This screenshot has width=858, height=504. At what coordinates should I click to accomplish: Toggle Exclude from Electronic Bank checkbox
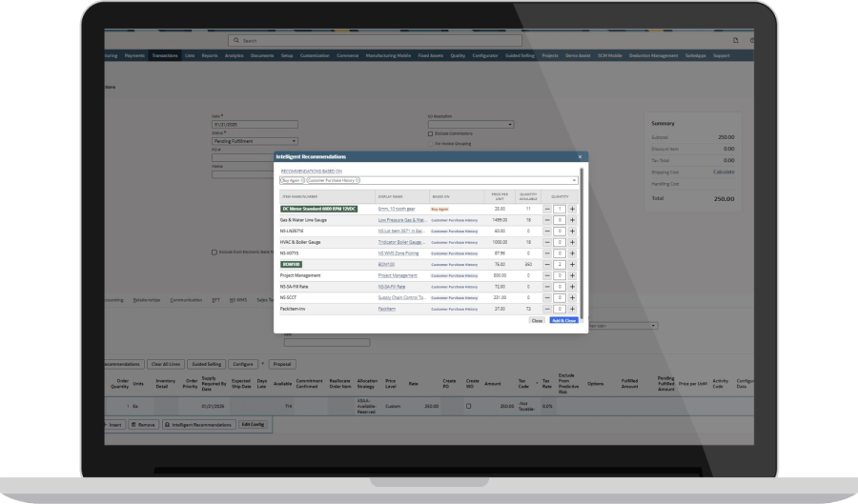pyautogui.click(x=214, y=252)
